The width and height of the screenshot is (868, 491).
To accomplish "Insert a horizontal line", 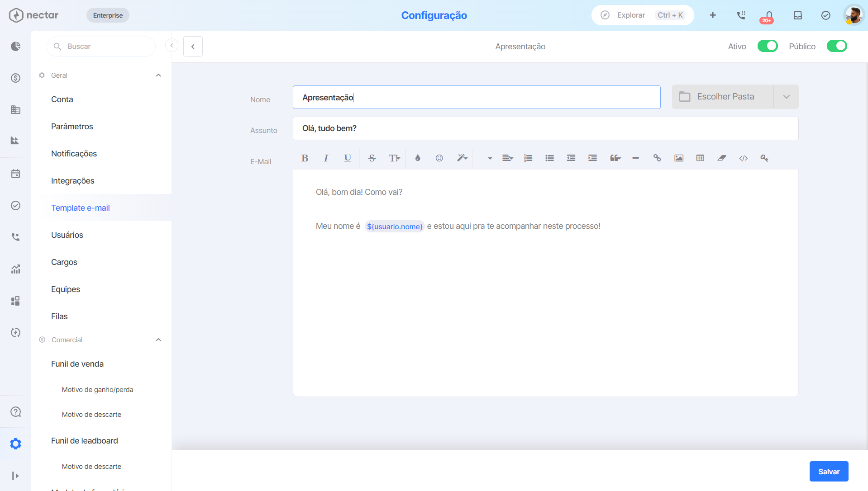I will tap(635, 158).
